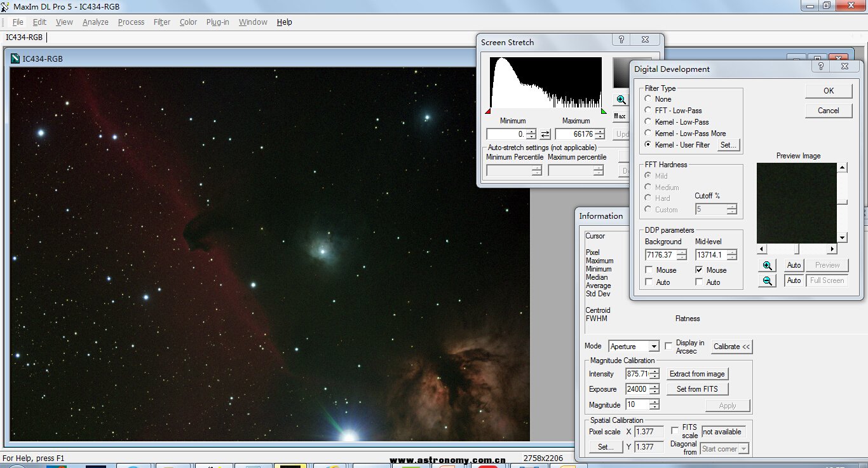Click Auto button beside Preview button
The image size is (868, 468).
[x=794, y=265]
